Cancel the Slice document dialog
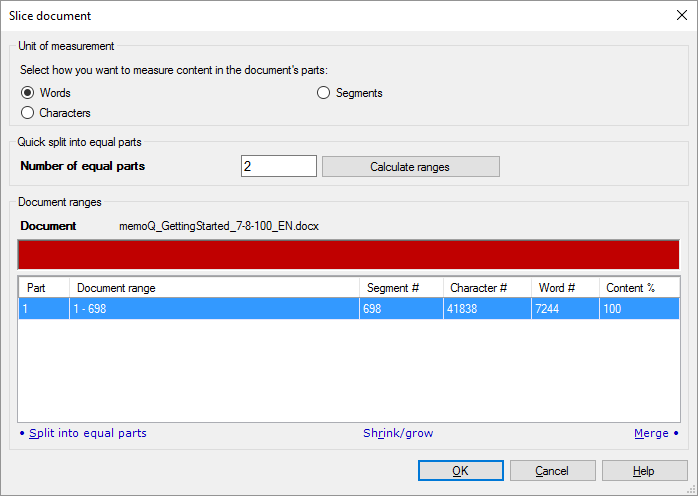698x496 pixels. 552,471
